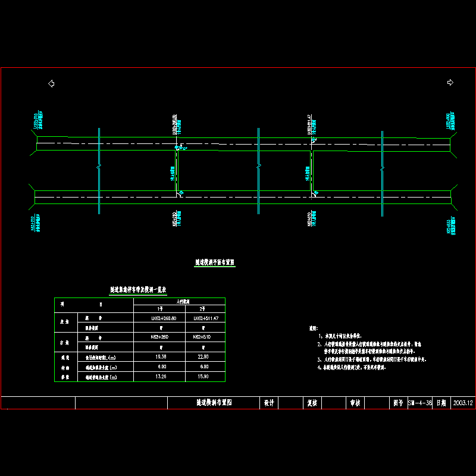Select the 复核 field in title block
Image resolution: width=476 pixels, height=476 pixels.
tap(311, 403)
